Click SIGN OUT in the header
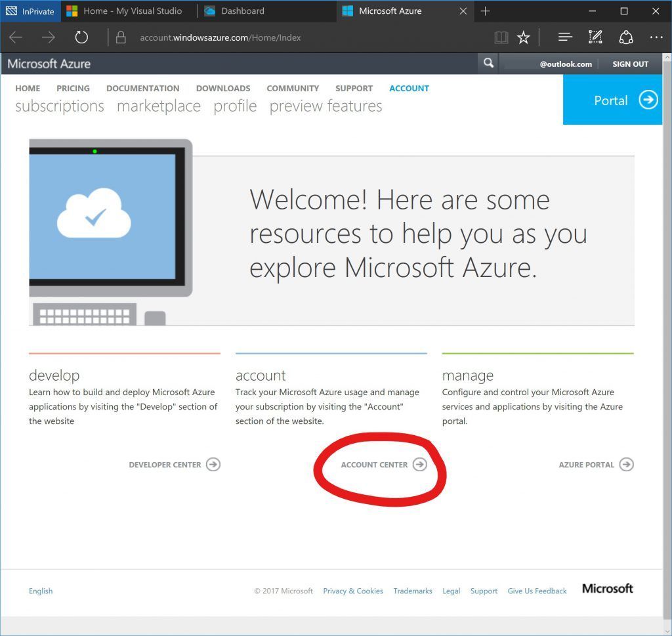The height and width of the screenshot is (636, 672). click(630, 64)
